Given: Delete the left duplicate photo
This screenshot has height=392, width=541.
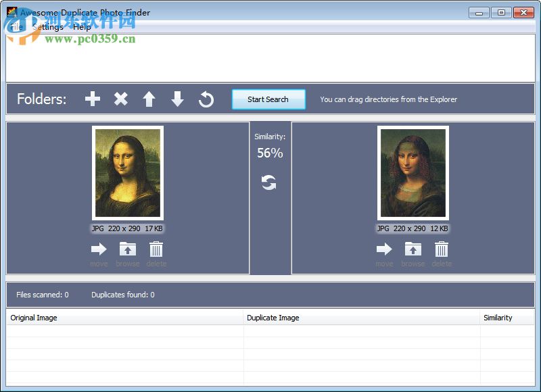Looking at the screenshot, I should point(156,249).
